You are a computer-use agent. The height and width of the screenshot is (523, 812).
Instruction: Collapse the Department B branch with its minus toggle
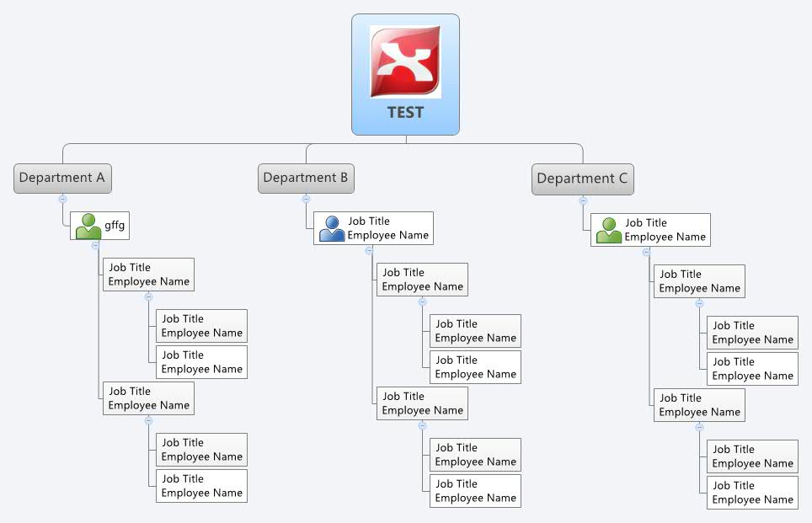tap(307, 199)
